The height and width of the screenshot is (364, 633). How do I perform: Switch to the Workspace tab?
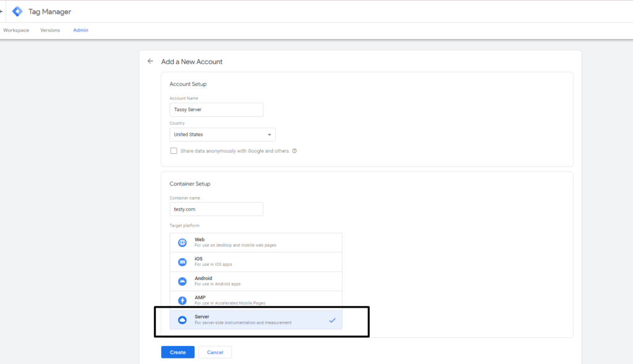pyautogui.click(x=16, y=30)
